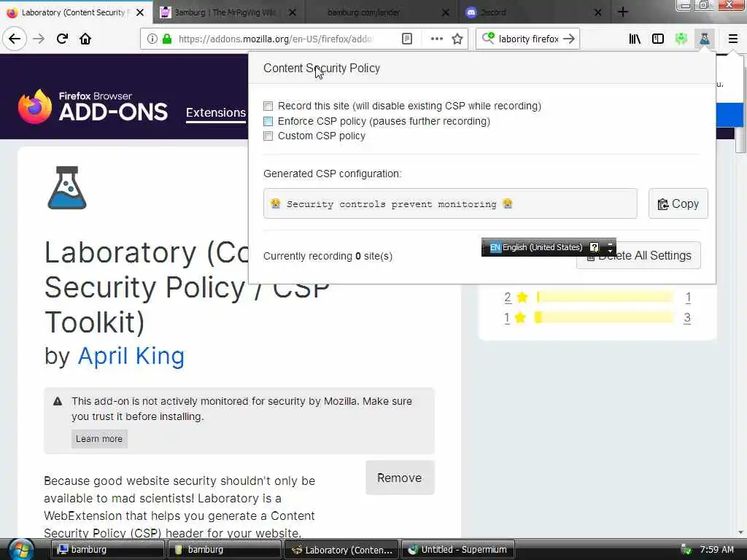Bookmark this page with the star icon
This screenshot has width=747, height=560.
tap(457, 39)
